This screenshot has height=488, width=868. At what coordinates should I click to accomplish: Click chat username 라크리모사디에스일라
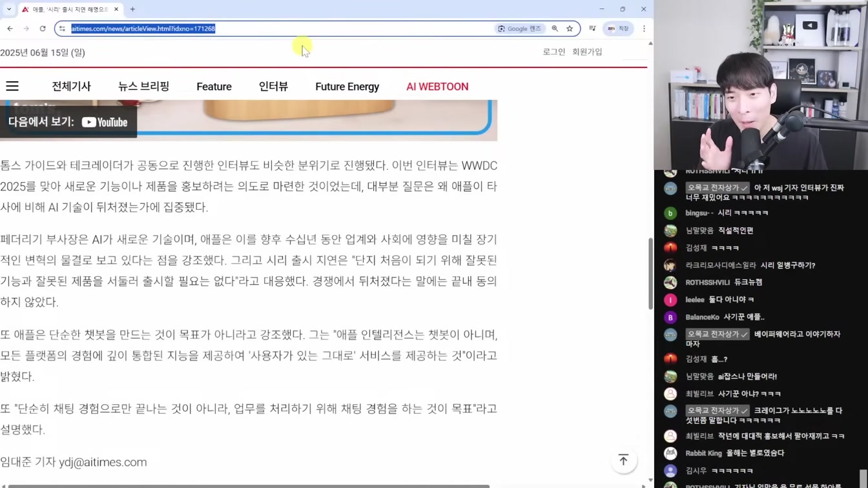(x=721, y=265)
